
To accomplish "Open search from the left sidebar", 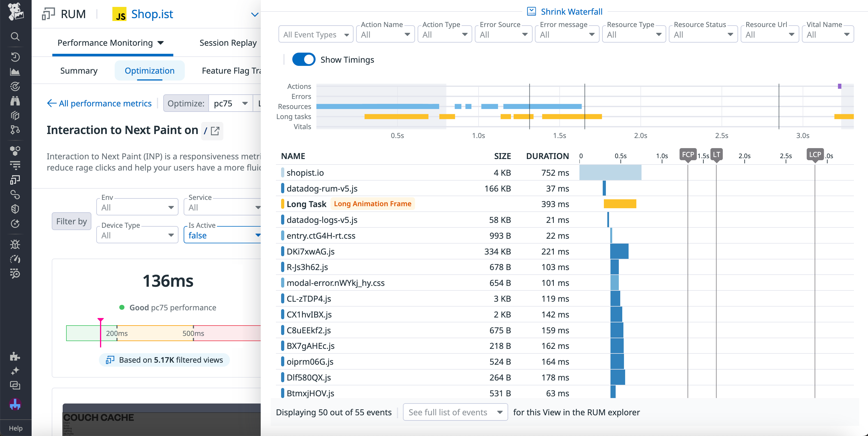I will click(15, 37).
